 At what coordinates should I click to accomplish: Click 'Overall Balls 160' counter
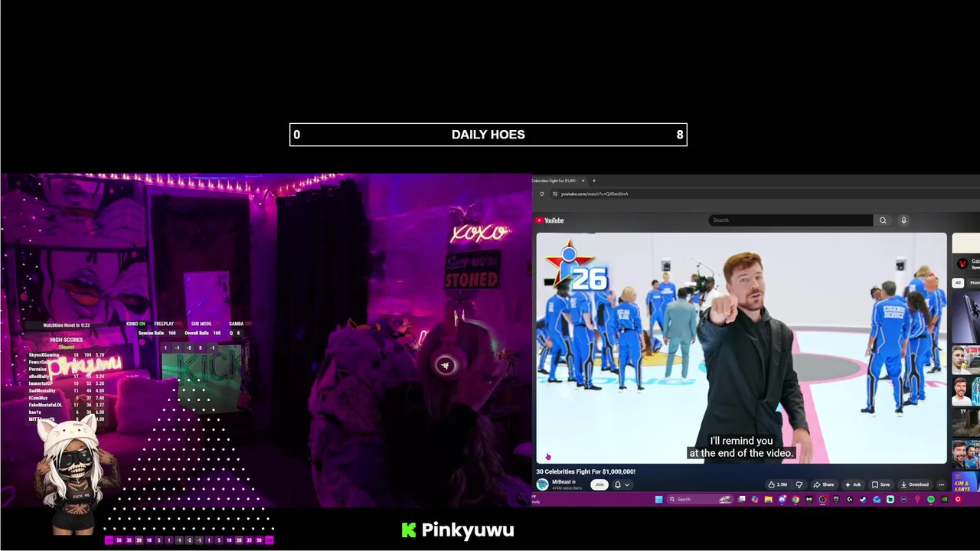[x=202, y=333]
